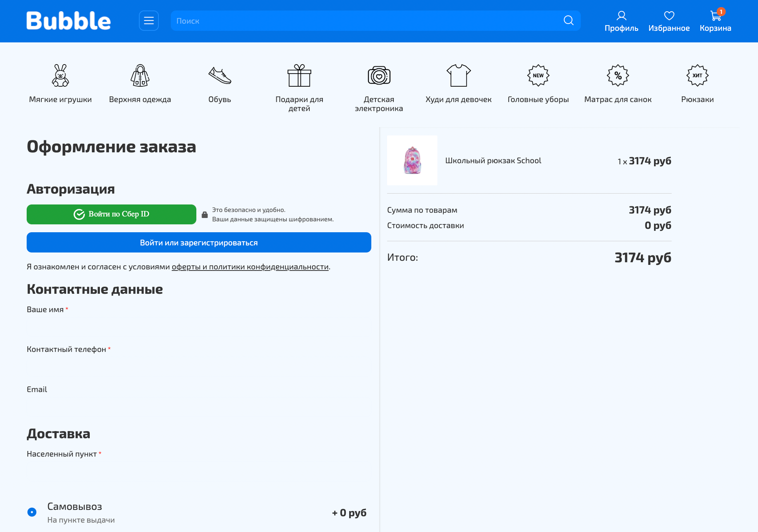Click the lock security icon
The image size is (758, 532).
(x=205, y=215)
